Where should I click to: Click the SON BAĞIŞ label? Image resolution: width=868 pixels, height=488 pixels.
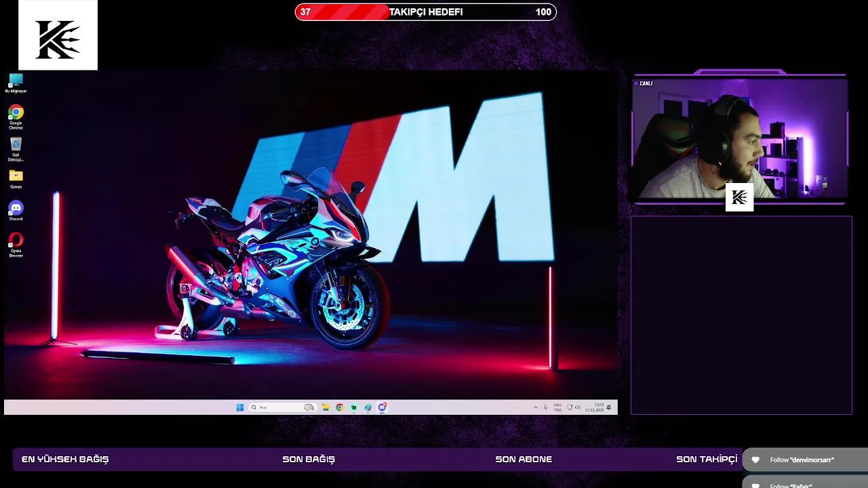click(309, 460)
